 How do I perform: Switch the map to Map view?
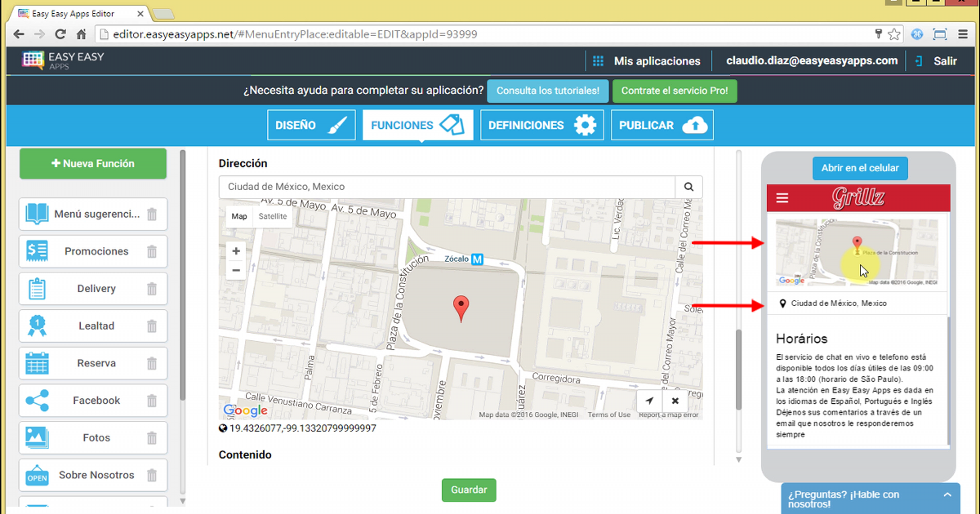(238, 216)
